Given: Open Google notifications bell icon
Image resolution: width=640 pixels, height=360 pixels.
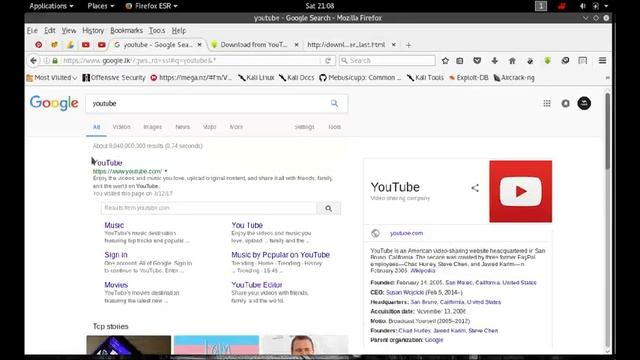Looking at the screenshot, I should (565, 103).
